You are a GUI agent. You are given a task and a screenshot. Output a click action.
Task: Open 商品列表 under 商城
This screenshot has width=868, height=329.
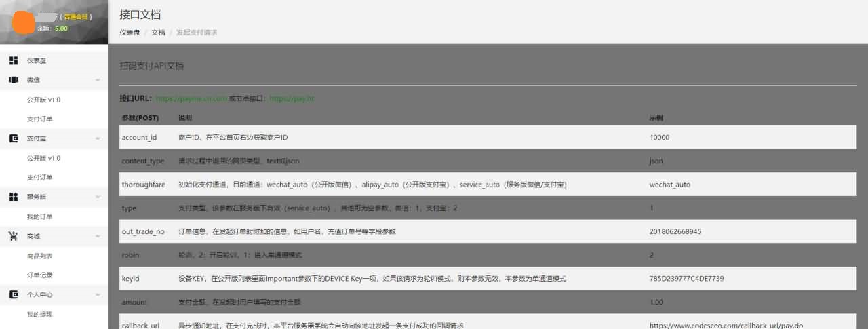coord(39,256)
